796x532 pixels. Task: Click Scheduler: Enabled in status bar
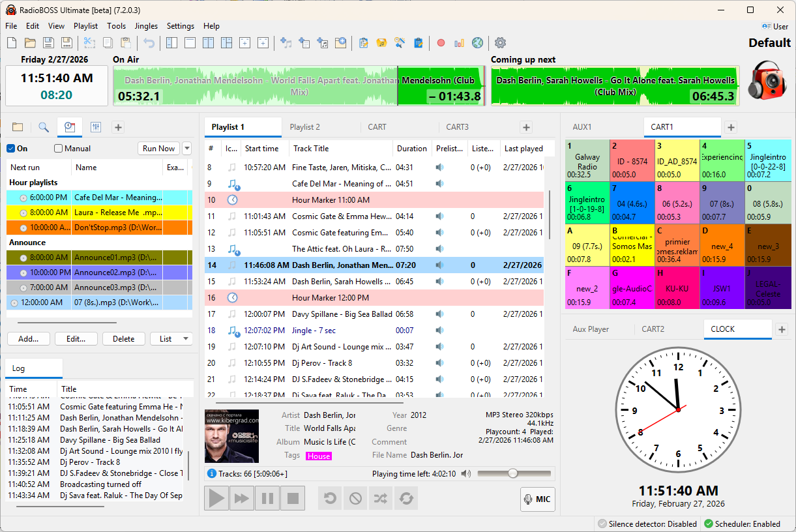(x=742, y=524)
